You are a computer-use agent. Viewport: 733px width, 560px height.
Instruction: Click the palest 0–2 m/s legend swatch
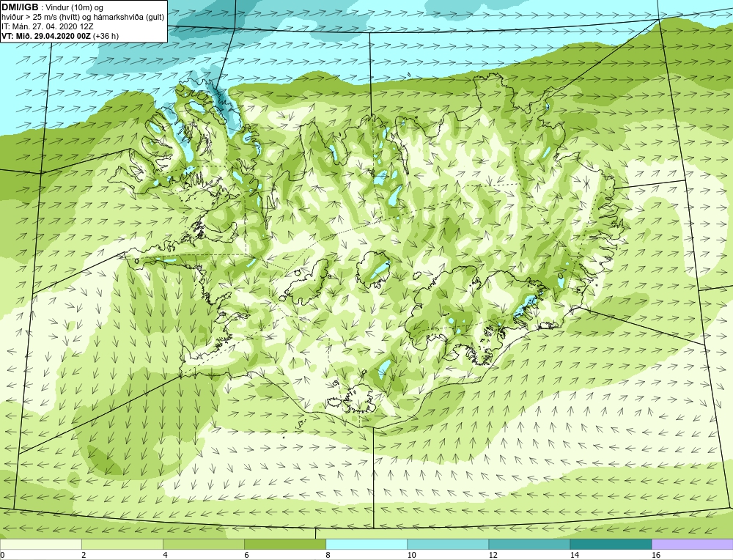(x=40, y=544)
